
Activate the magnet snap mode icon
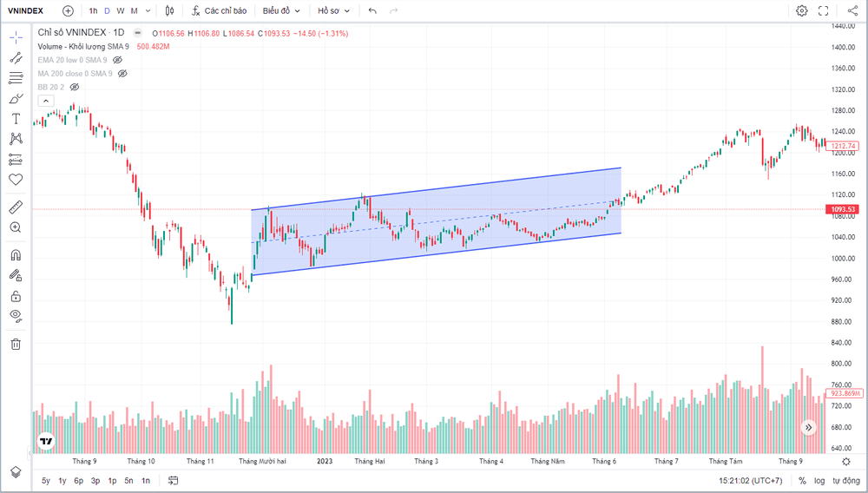[16, 255]
